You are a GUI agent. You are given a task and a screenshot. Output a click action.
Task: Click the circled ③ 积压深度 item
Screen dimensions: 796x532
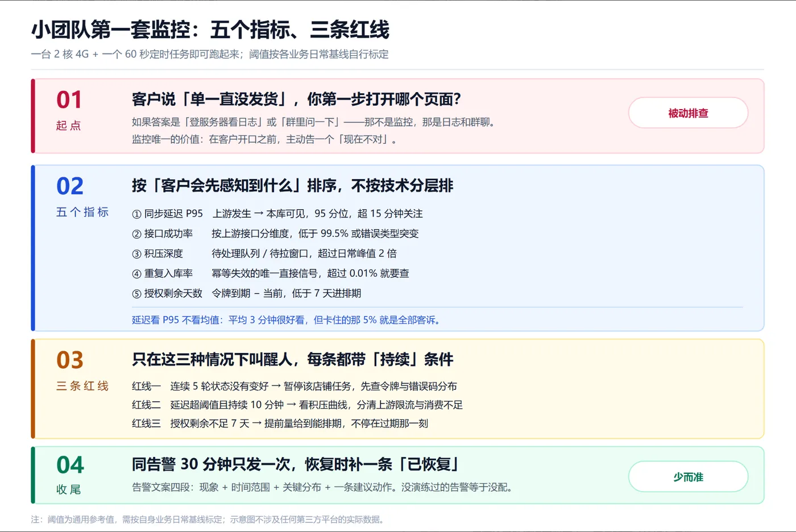(157, 253)
